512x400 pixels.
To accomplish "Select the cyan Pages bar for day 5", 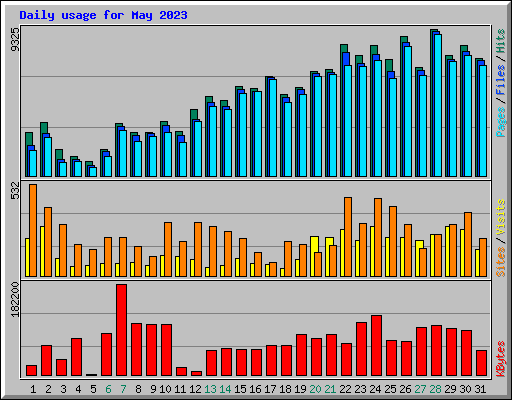I will click(x=93, y=172).
